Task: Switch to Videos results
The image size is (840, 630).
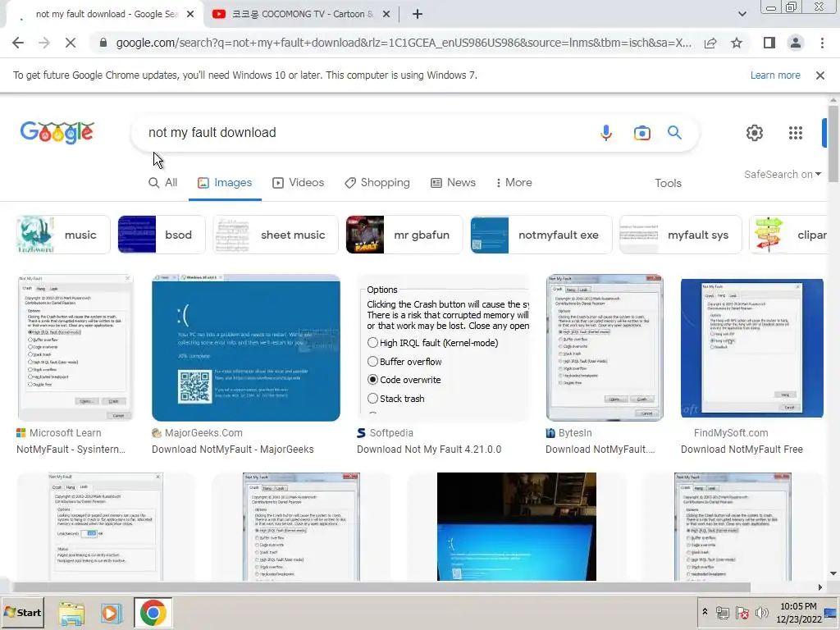Action: [x=299, y=183]
